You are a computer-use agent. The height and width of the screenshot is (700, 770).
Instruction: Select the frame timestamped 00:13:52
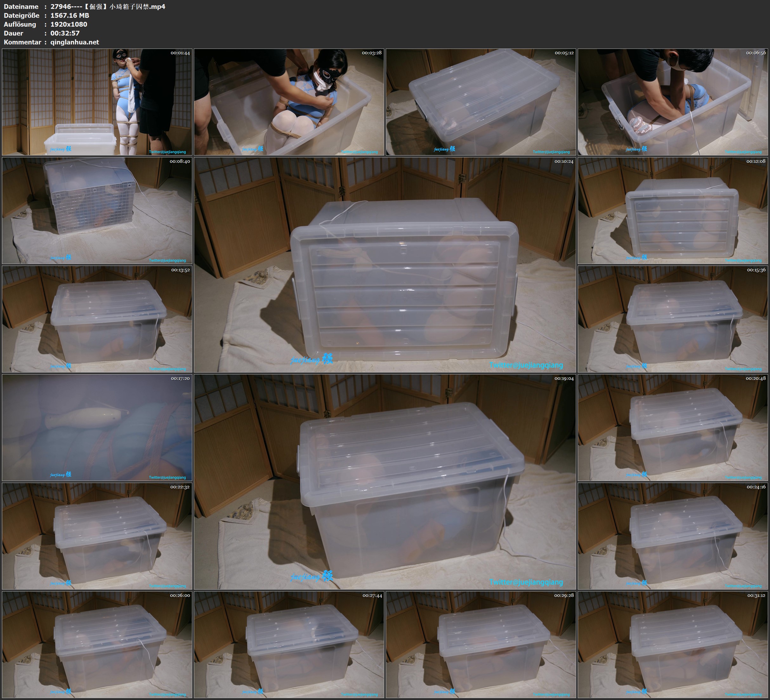click(x=97, y=319)
